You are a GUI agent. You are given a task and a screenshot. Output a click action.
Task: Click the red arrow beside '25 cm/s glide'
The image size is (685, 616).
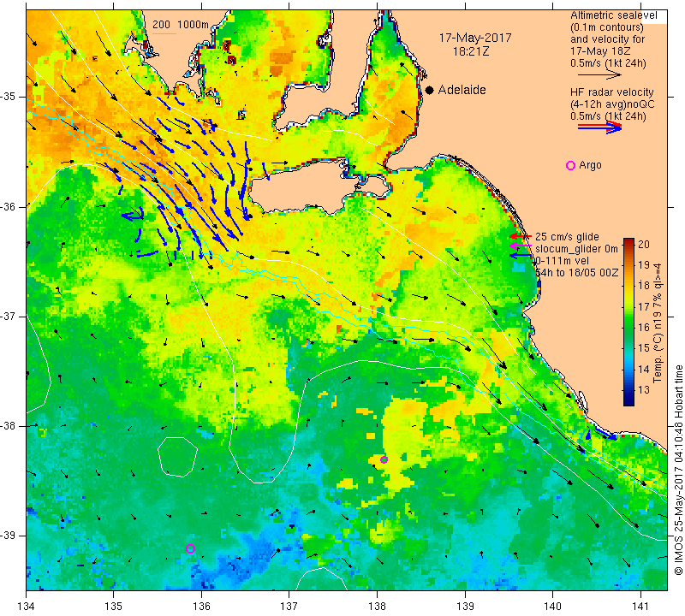click(x=520, y=236)
